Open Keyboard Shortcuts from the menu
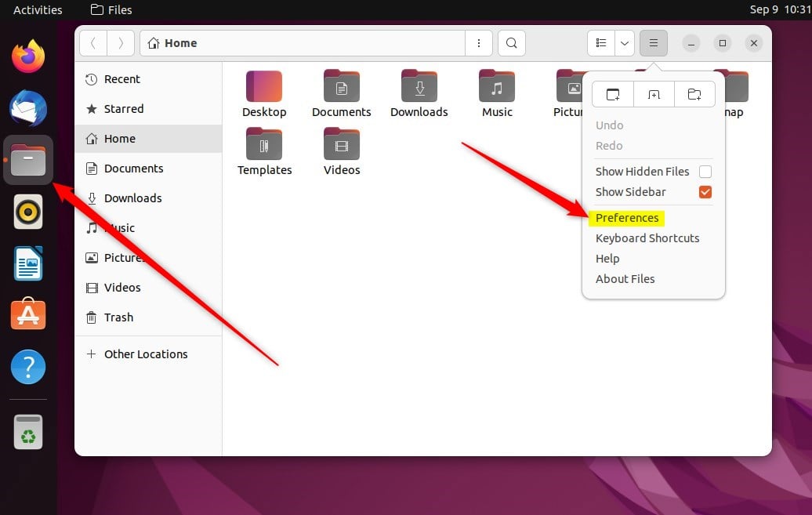 tap(647, 238)
